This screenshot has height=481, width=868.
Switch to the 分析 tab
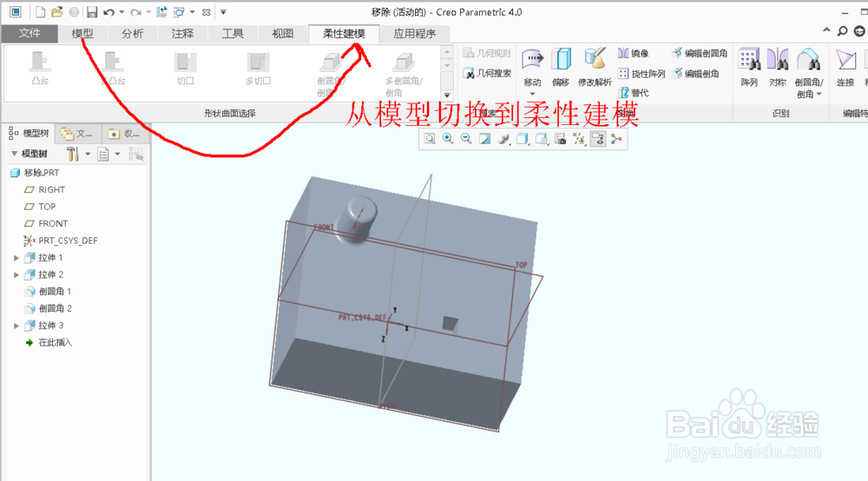[132, 34]
